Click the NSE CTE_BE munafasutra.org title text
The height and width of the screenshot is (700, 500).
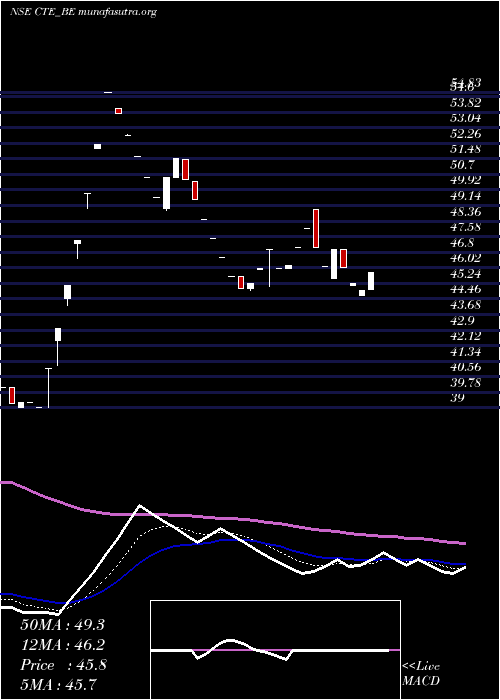tap(83, 12)
